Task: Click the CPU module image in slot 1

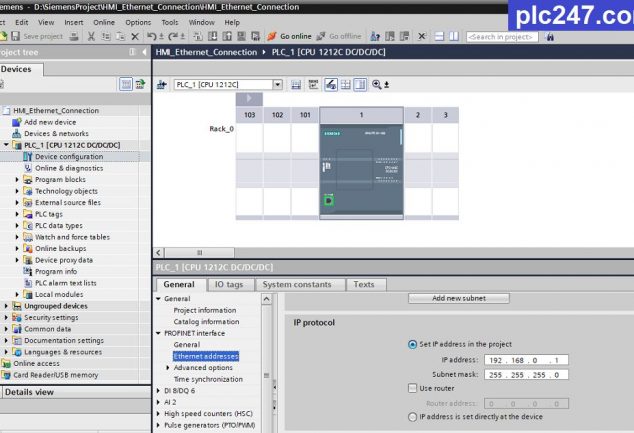Action: tap(361, 170)
